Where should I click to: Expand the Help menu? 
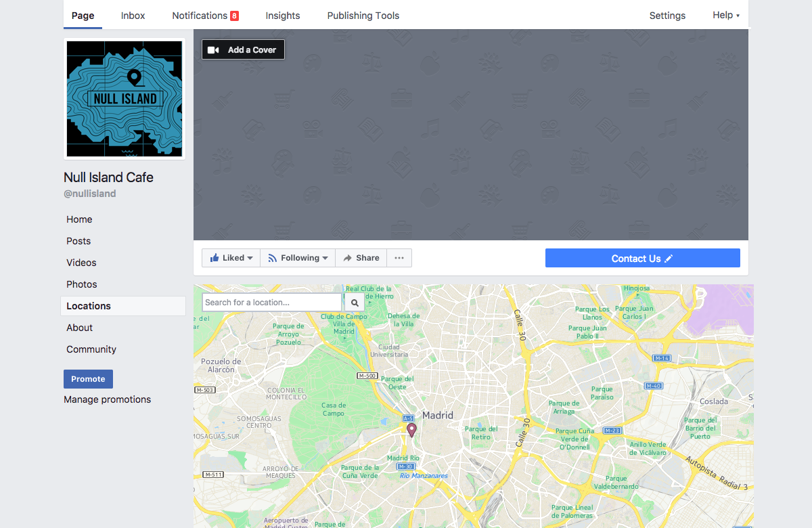point(726,15)
